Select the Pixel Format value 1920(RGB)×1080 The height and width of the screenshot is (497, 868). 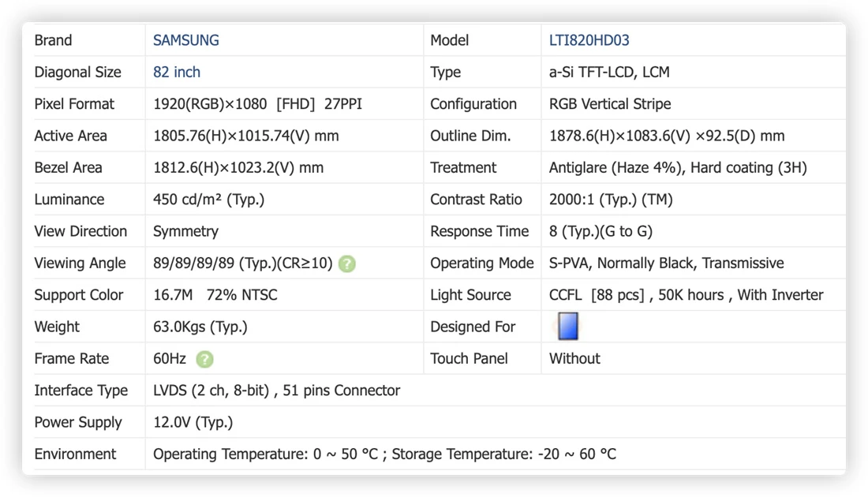pos(210,104)
